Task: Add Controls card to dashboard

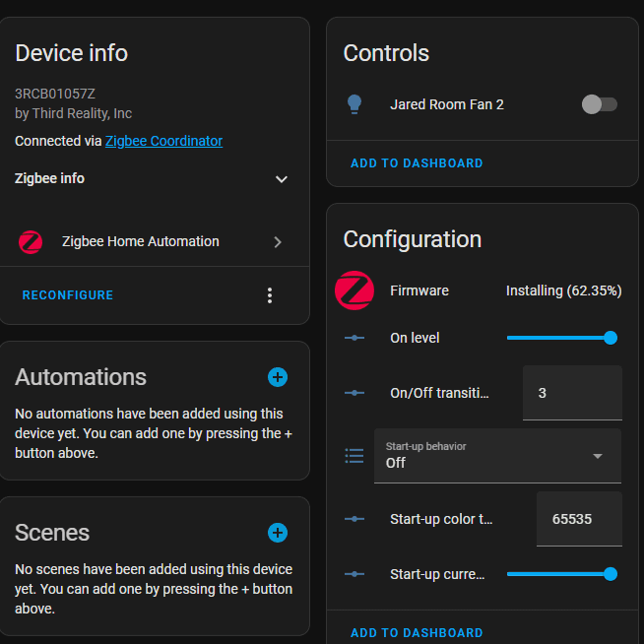Action: (417, 162)
